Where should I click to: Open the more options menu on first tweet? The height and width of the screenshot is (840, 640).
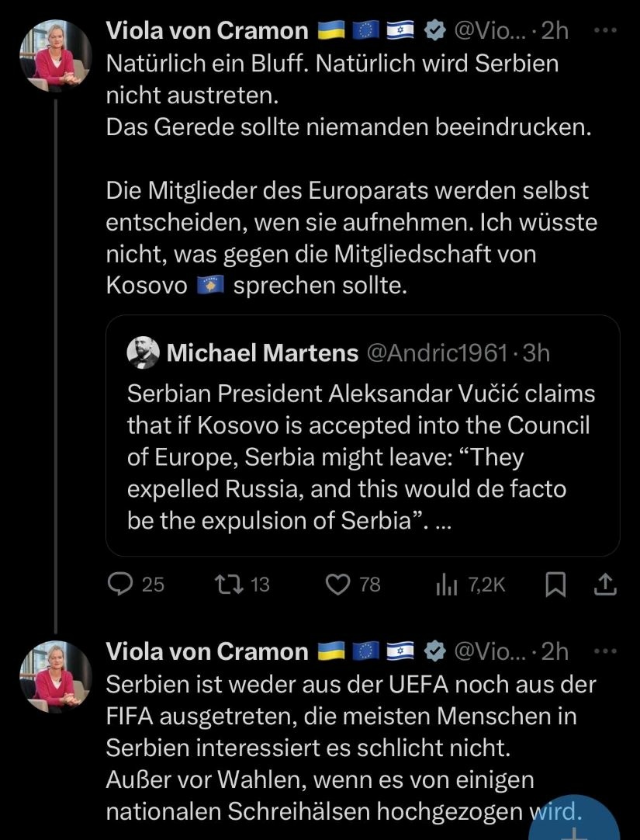pyautogui.click(x=603, y=30)
